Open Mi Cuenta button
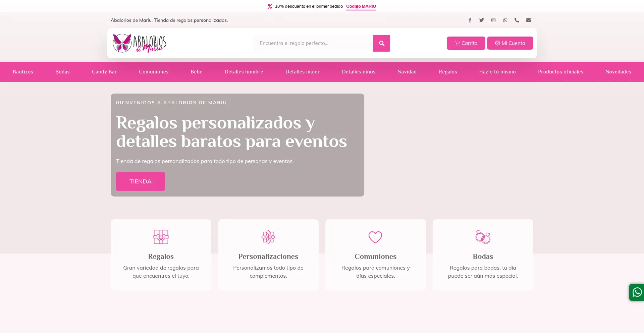 click(x=510, y=43)
